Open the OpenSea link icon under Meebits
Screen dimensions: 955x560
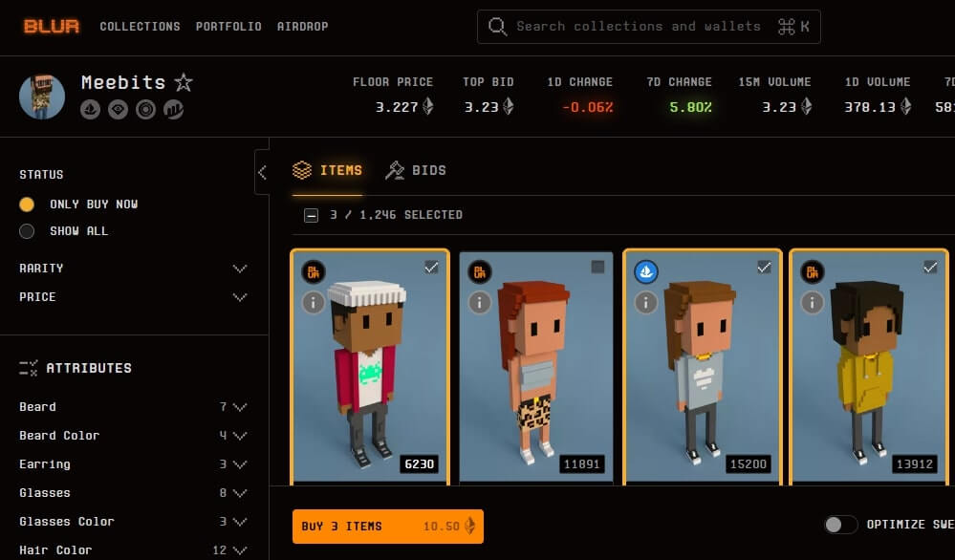click(90, 110)
